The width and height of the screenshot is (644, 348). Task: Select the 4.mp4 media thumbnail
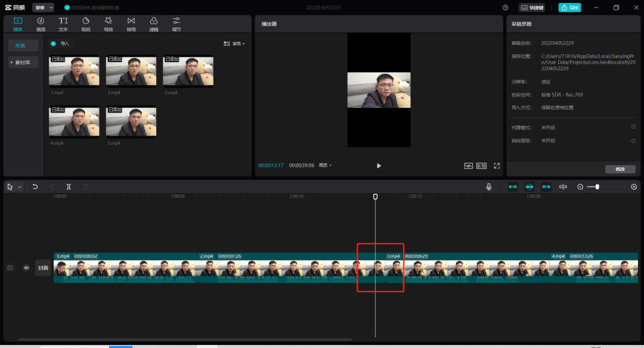click(x=74, y=122)
